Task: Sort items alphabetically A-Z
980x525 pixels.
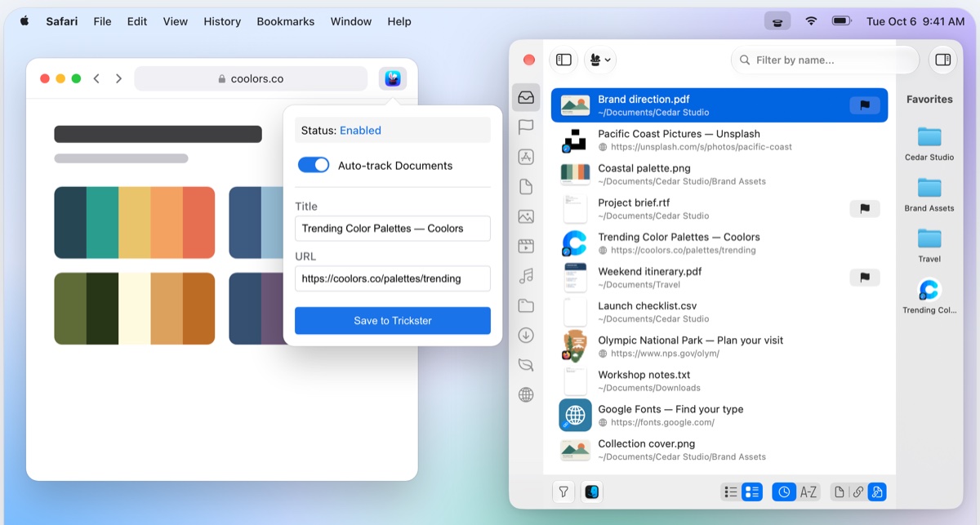Action: 808,492
